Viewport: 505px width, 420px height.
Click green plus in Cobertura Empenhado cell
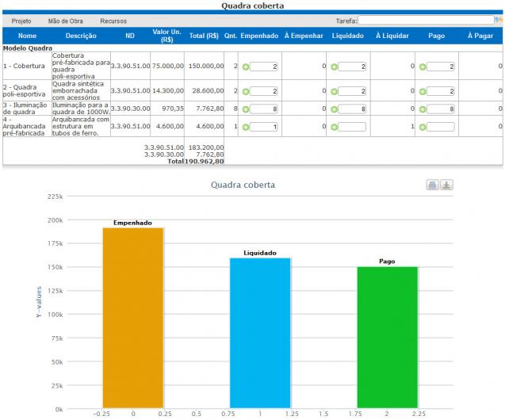pyautogui.click(x=246, y=67)
